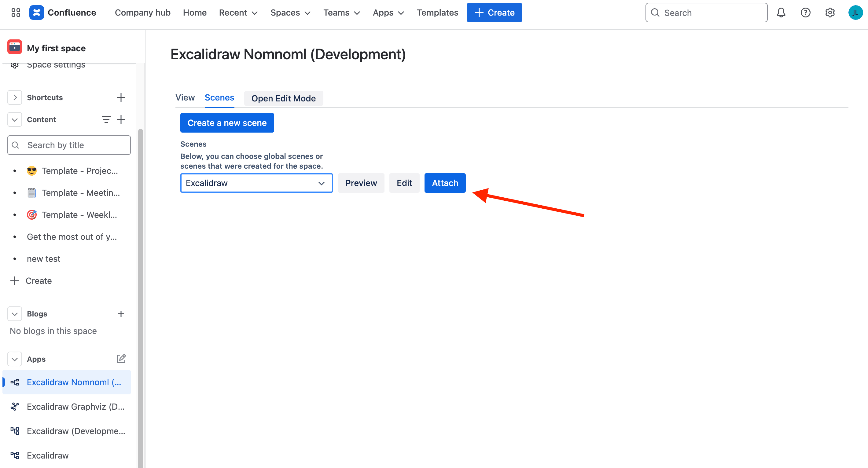Open the app switcher grid icon
The width and height of the screenshot is (868, 468).
(x=16, y=13)
